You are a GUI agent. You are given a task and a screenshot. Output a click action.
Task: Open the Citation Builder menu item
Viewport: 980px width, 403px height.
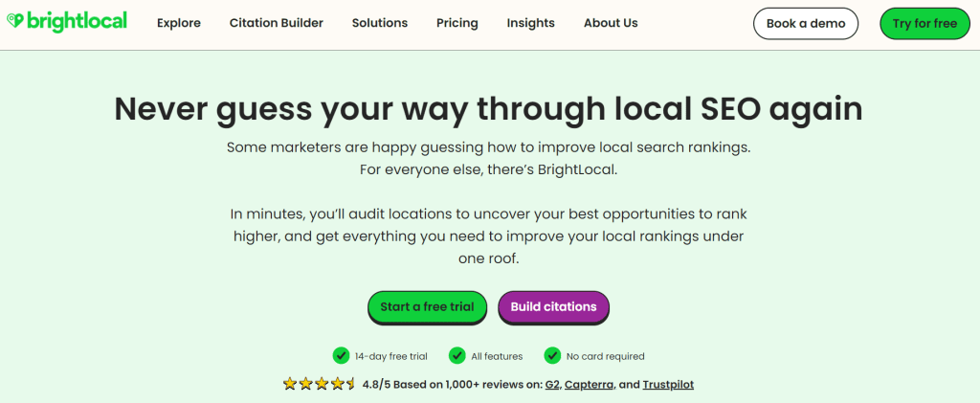click(x=277, y=23)
